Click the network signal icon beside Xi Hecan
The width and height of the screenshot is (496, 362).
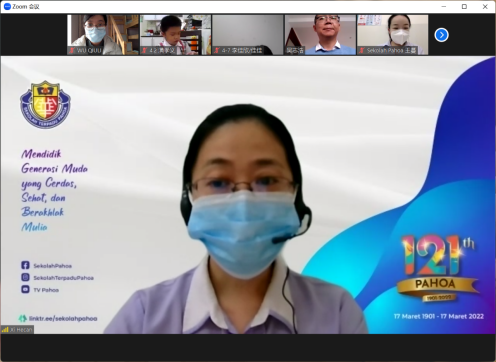[x=5, y=330]
